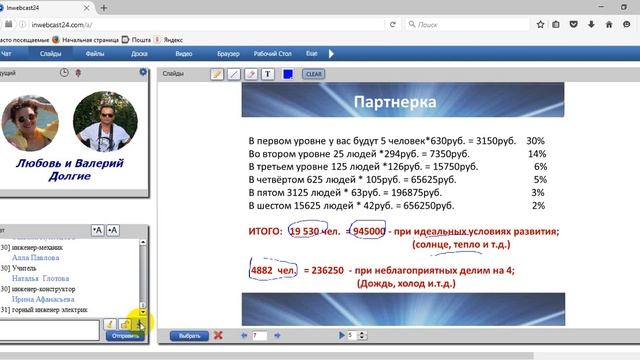
Task: Click chat message 'инженер-конструктор'
Action: 44,289
